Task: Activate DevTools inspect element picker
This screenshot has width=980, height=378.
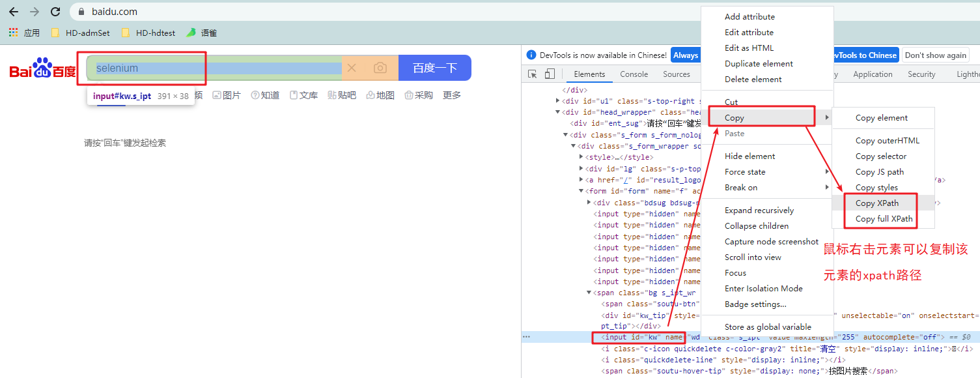Action: [533, 74]
